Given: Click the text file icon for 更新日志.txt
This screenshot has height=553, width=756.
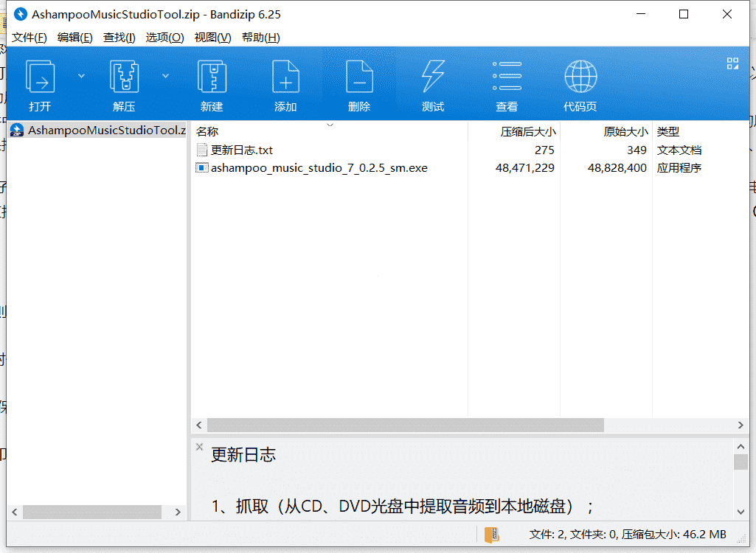Looking at the screenshot, I should click(x=202, y=150).
